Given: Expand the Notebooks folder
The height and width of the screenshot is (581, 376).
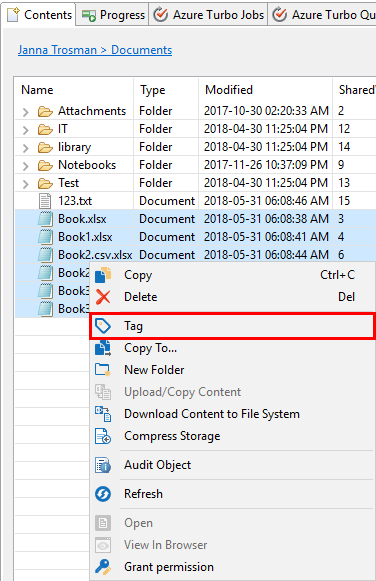Looking at the screenshot, I should pyautogui.click(x=25, y=166).
